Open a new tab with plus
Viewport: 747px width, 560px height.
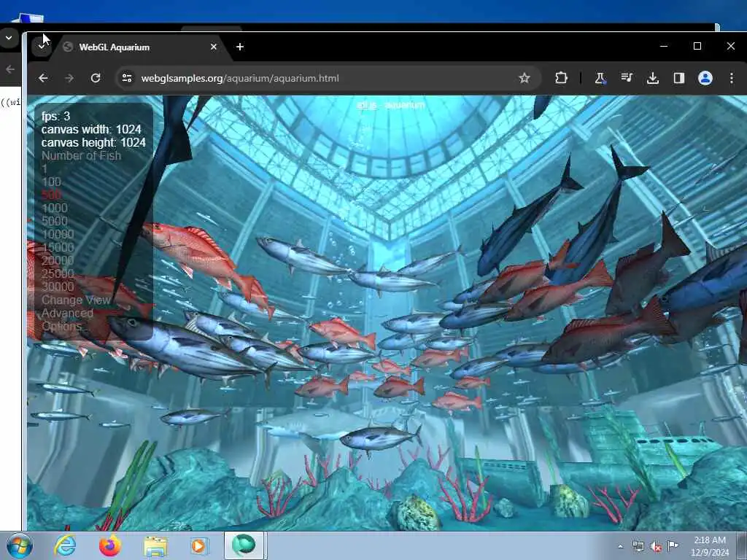pos(240,47)
